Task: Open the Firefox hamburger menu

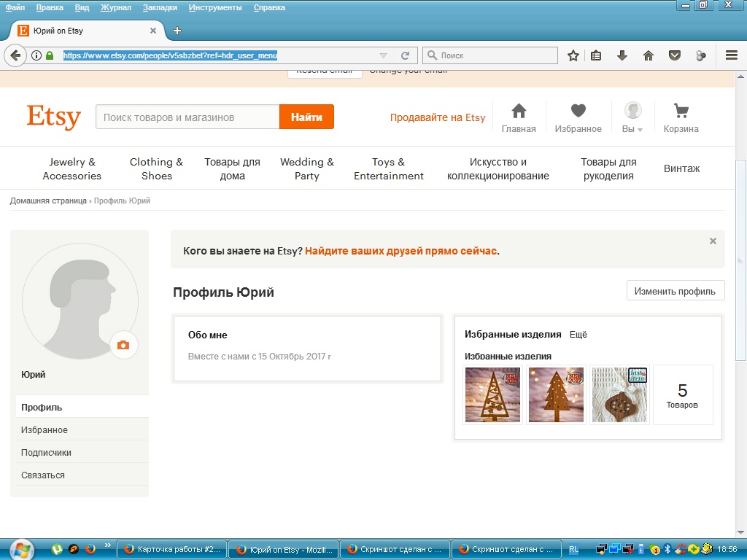Action: tap(732, 55)
